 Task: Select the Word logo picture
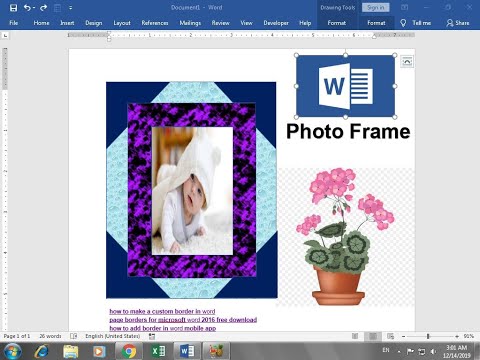pyautogui.click(x=345, y=86)
